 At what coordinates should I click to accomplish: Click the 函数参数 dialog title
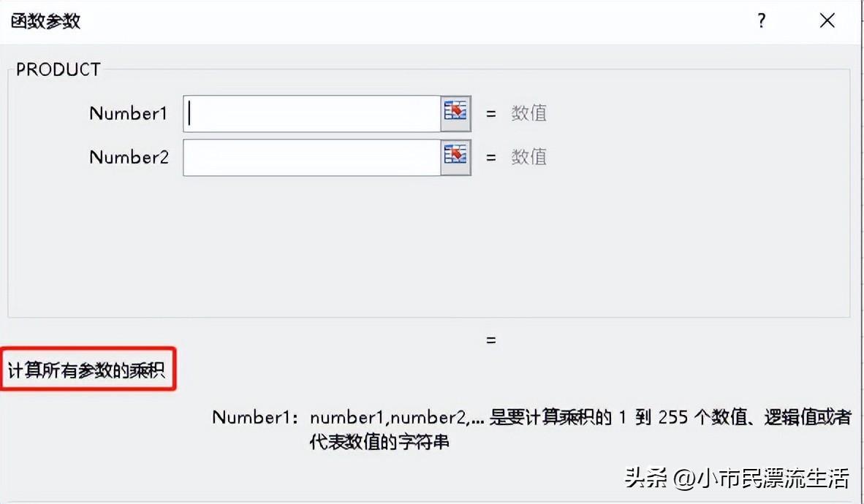pos(46,21)
